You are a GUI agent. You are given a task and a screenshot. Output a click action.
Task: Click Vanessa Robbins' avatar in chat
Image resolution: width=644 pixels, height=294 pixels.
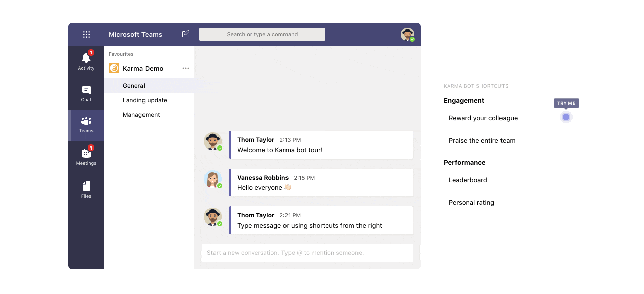pos(212,179)
